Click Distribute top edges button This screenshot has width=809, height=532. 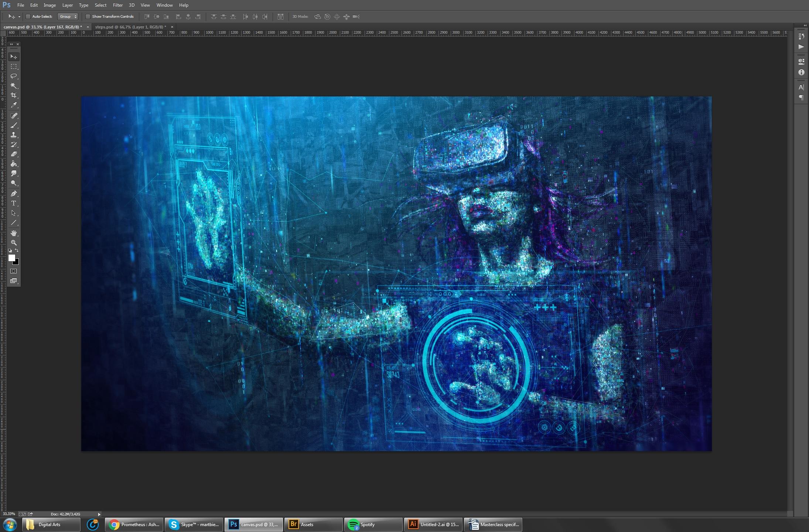214,17
